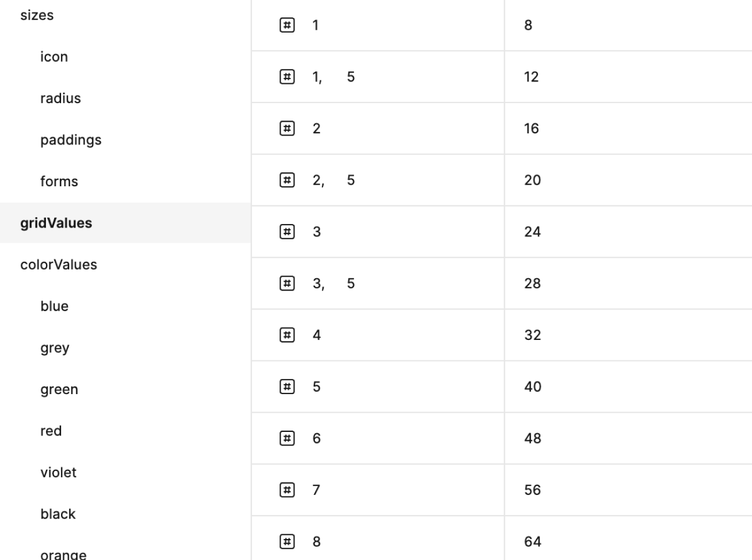
Task: Click the number icon for variable 2
Action: (x=287, y=128)
